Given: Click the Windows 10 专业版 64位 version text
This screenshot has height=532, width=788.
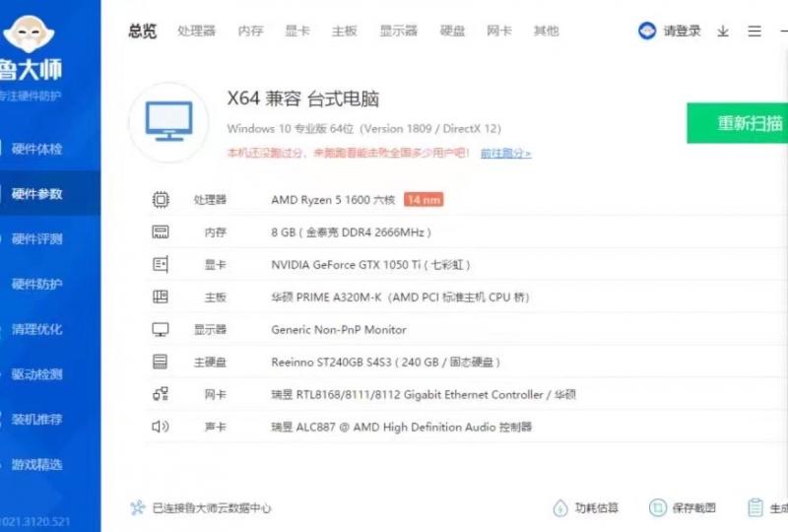Looking at the screenshot, I should pos(363,129).
